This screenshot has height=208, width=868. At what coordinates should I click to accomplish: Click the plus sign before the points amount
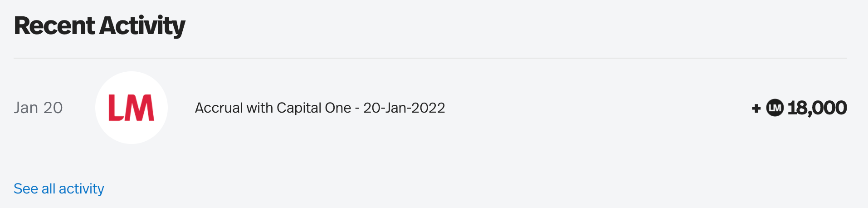coord(756,109)
